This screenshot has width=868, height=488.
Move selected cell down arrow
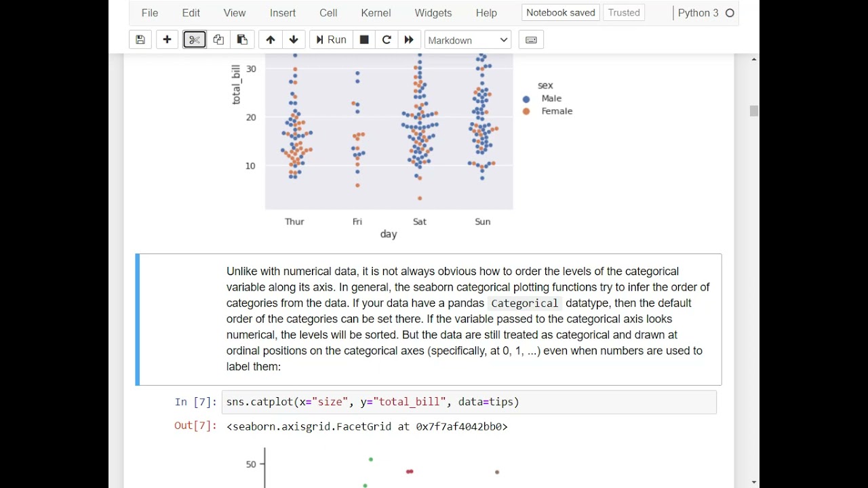(x=294, y=40)
